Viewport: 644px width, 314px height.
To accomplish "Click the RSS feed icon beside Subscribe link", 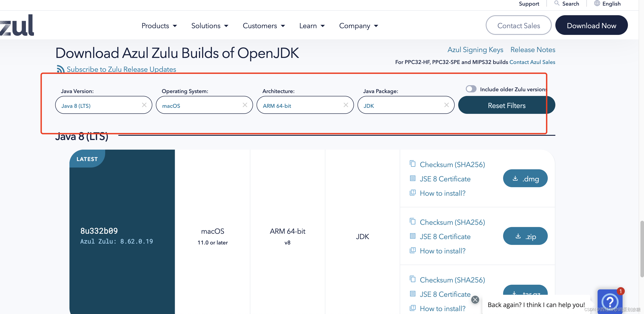I will point(60,69).
